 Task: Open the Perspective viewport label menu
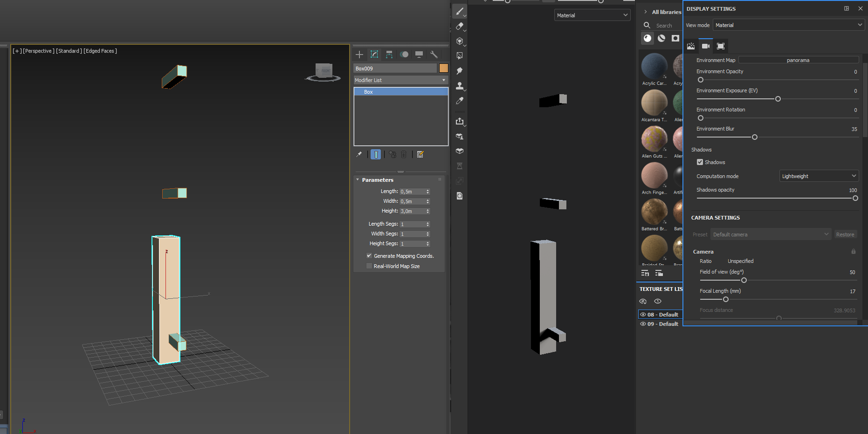(x=38, y=51)
